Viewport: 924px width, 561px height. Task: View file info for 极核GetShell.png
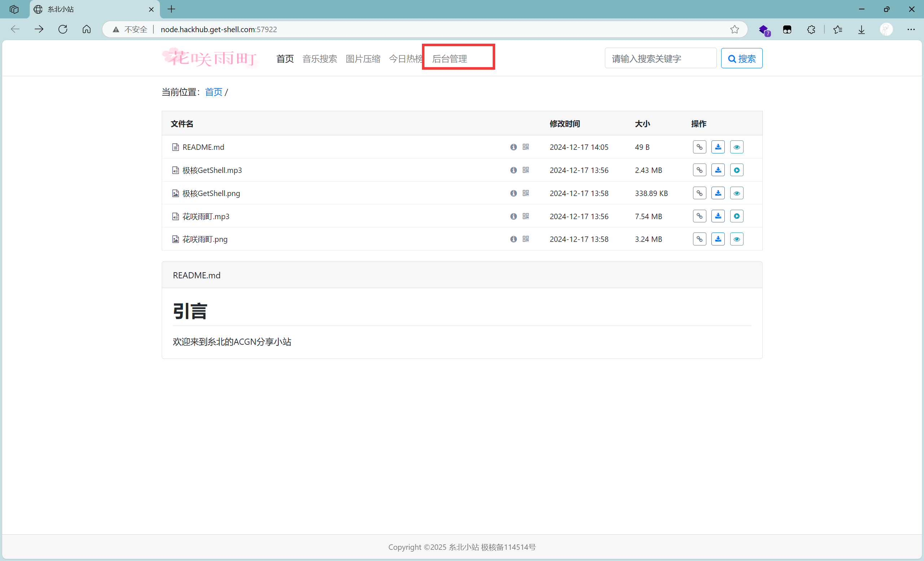point(513,193)
